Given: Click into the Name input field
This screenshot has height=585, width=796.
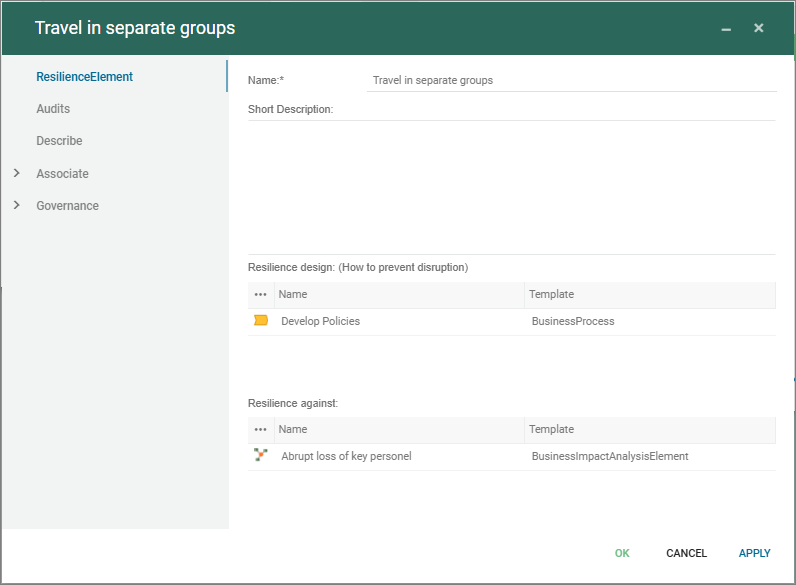Looking at the screenshot, I should [570, 80].
